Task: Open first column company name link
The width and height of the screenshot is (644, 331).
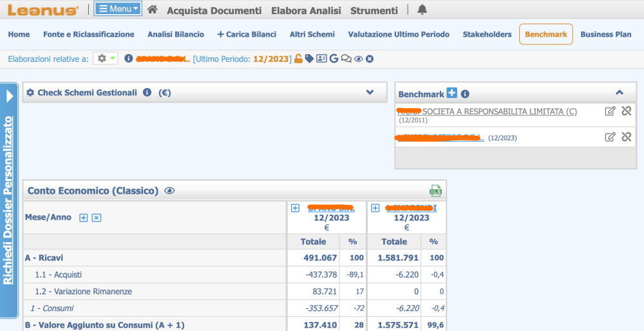Action: pyautogui.click(x=331, y=208)
